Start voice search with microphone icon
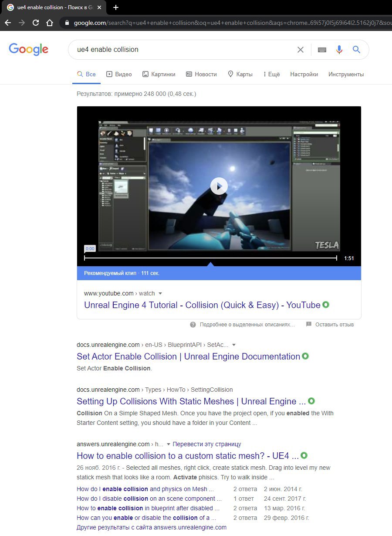392x536 pixels. 339,50
